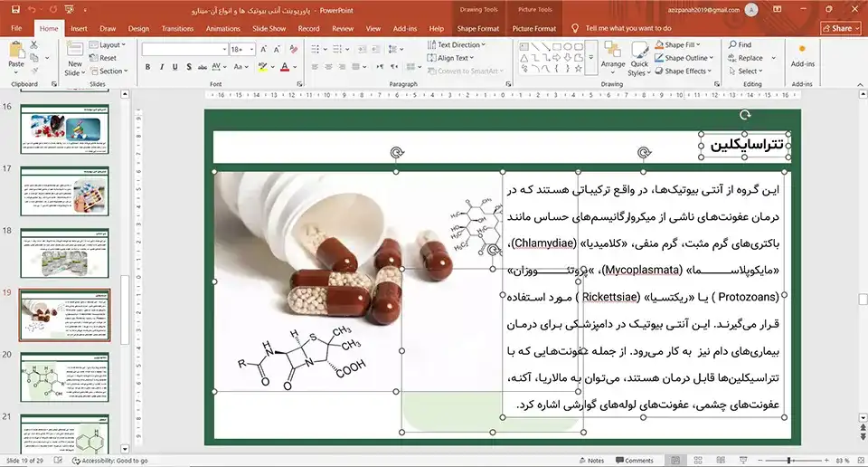The width and height of the screenshot is (868, 467).
Task: Click the star shape in shapes gallery
Action: [578, 69]
